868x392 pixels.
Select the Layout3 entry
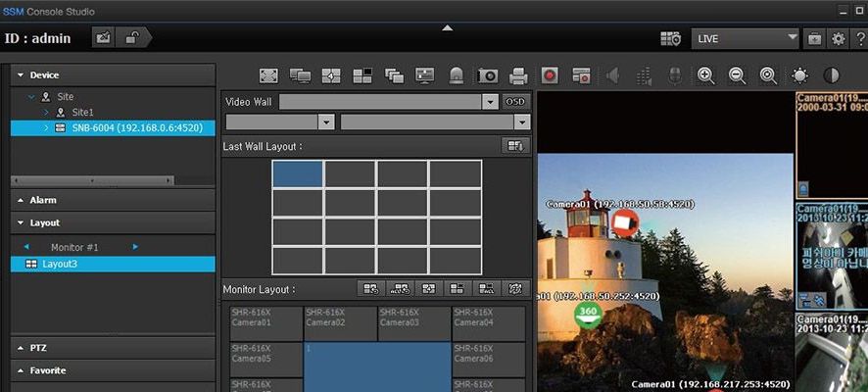click(x=113, y=264)
